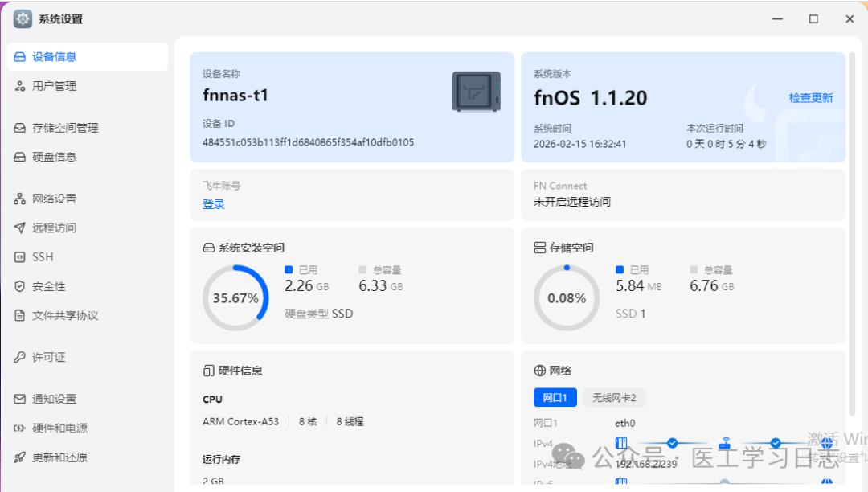Select the SSH sidebar icon
Viewport: 868px width, 492px height.
point(20,257)
